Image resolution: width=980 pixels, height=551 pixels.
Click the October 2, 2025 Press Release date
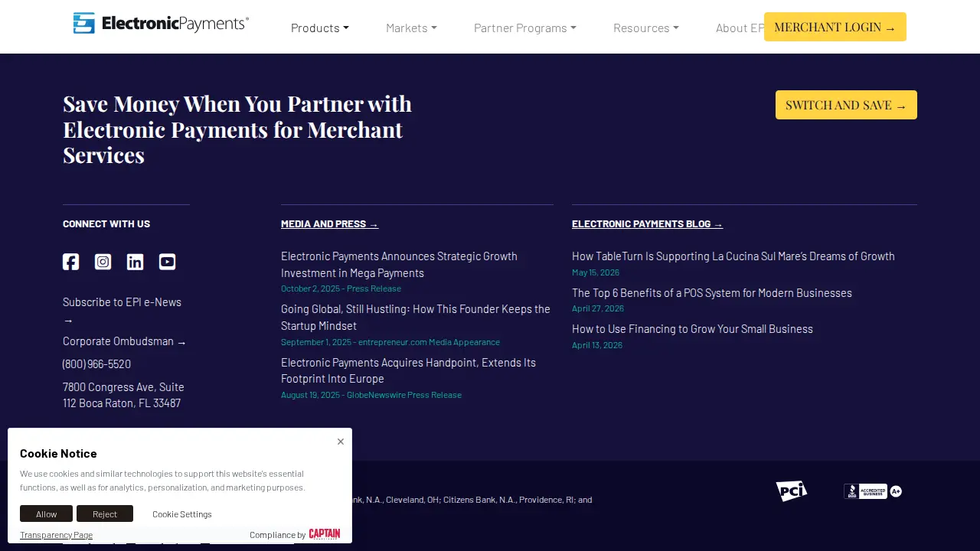pos(341,289)
